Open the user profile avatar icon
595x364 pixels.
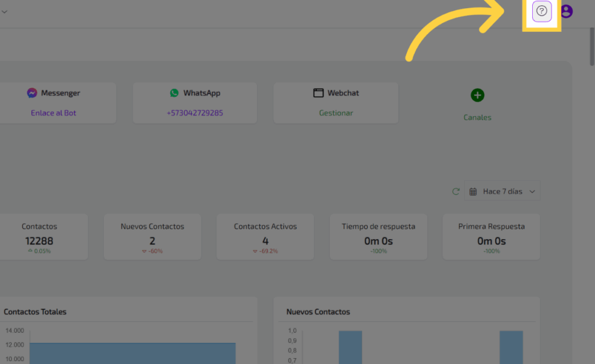tap(566, 11)
